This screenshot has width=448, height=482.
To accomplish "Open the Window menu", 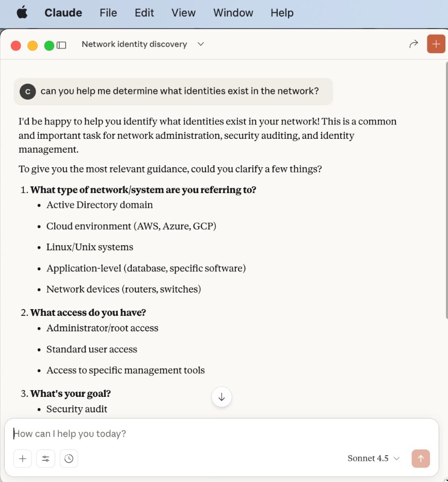I will (233, 13).
